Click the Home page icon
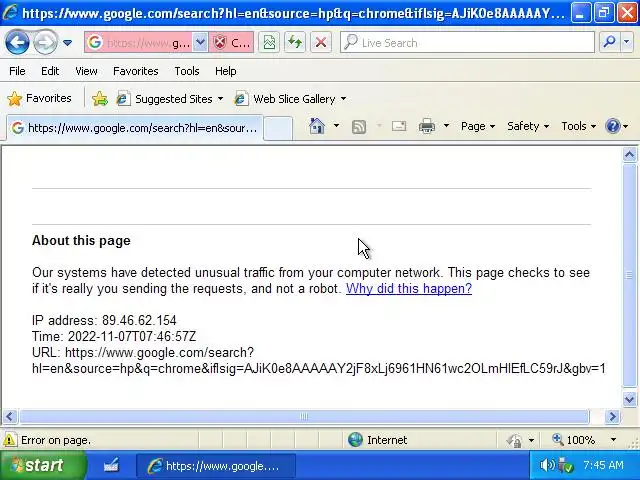 pyautogui.click(x=317, y=126)
